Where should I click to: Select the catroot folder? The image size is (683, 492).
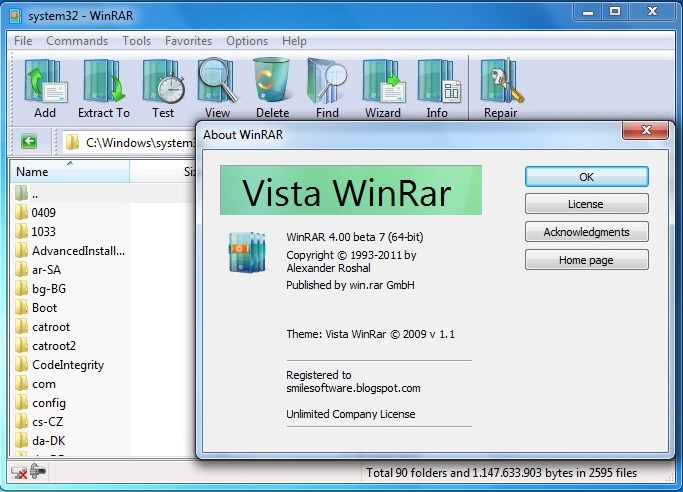pos(43,327)
